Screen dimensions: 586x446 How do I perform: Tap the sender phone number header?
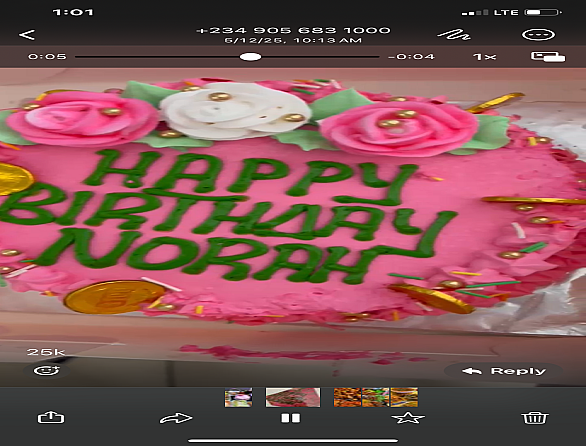[x=293, y=30]
